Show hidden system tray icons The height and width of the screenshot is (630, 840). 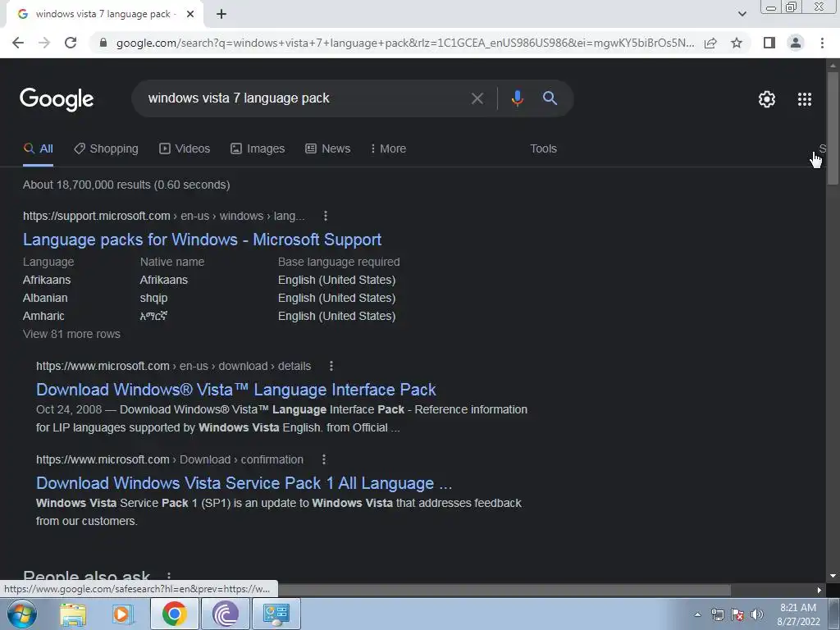697,614
